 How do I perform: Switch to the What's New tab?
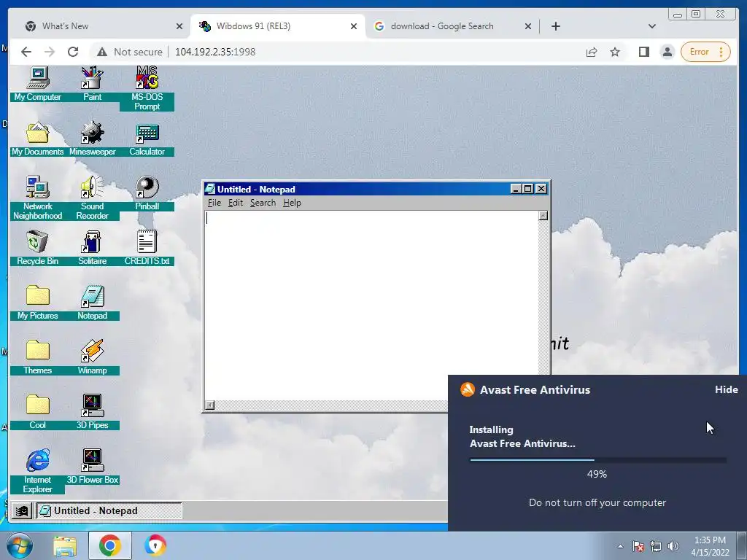coord(102,26)
